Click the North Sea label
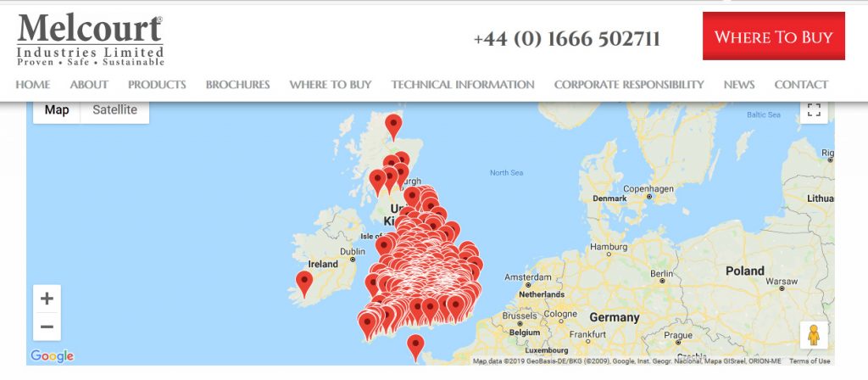Viewport: 868px width, 380px height. (506, 173)
